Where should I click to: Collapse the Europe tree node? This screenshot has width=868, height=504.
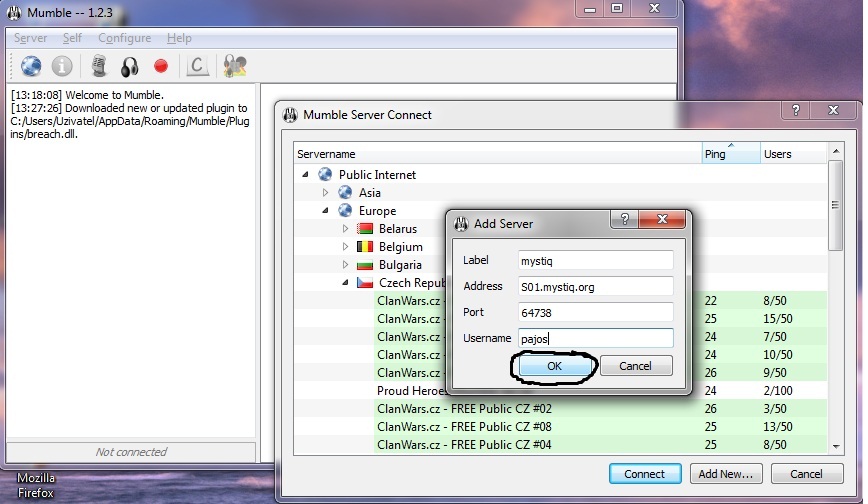click(x=325, y=210)
